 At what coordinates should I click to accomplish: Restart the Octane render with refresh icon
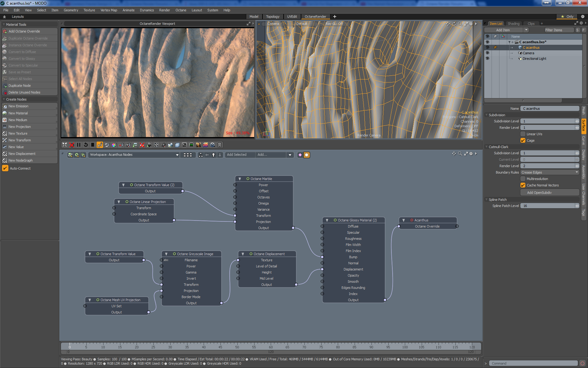coord(86,145)
